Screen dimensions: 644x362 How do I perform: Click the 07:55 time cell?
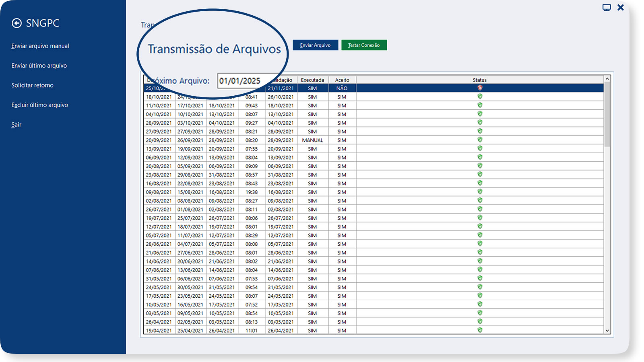click(252, 149)
